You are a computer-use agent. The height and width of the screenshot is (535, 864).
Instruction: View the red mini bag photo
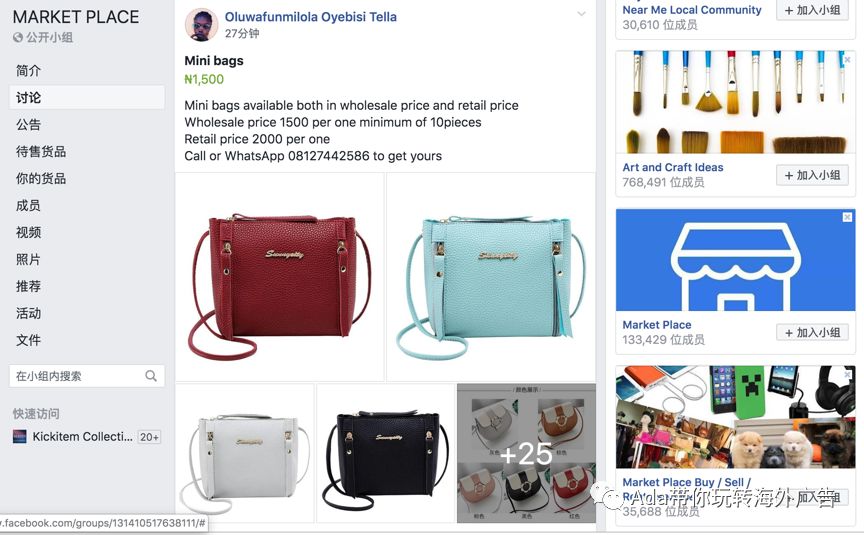click(280, 277)
